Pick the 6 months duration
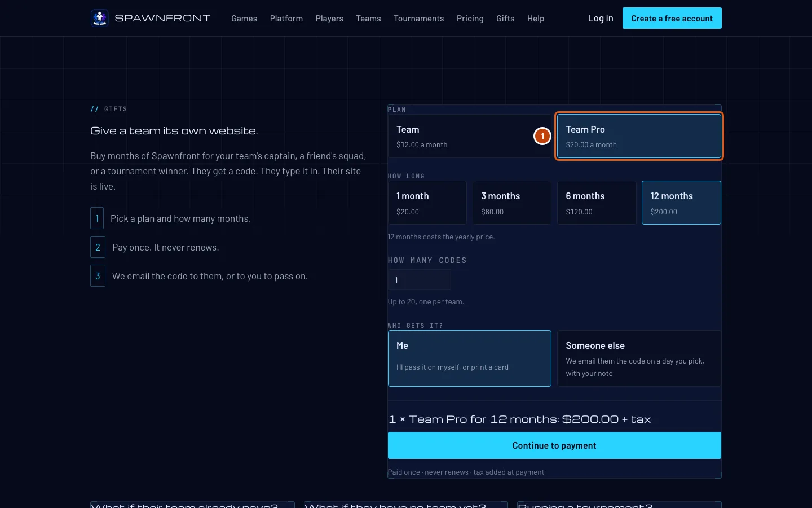The image size is (812, 508). 597,203
